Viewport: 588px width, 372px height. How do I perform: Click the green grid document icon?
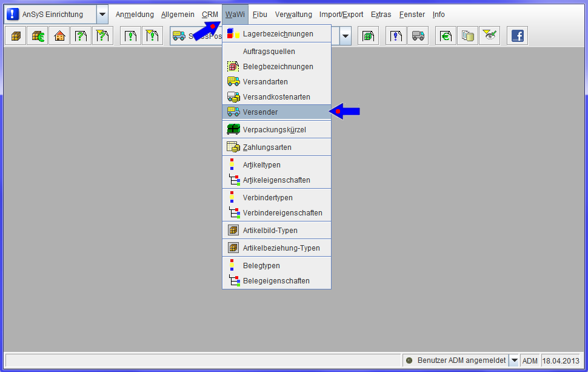pyautogui.click(x=367, y=36)
